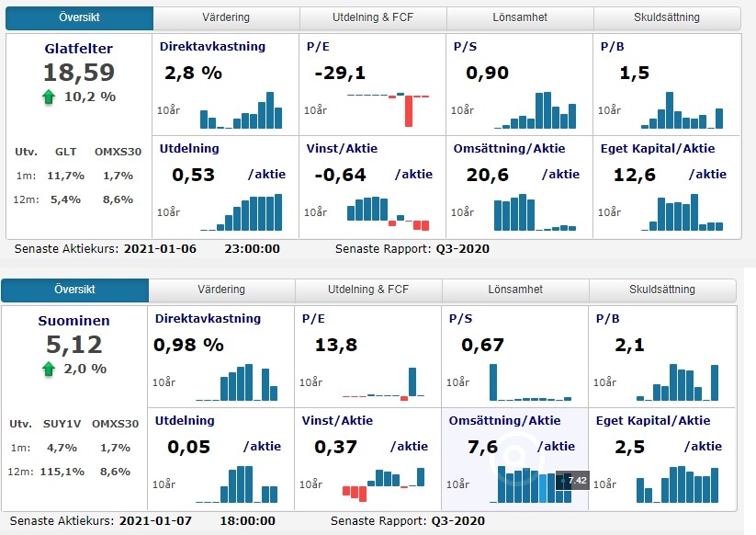Click green up arrow under Suominen price

coord(50,369)
